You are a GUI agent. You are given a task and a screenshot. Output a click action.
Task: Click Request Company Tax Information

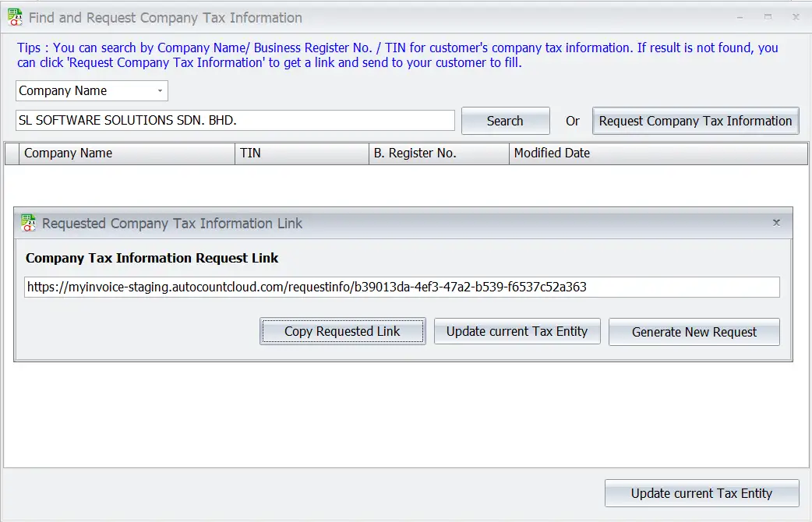694,121
